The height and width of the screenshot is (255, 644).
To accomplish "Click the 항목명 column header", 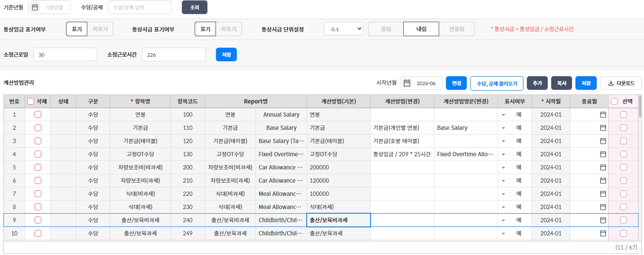I will pyautogui.click(x=140, y=101).
